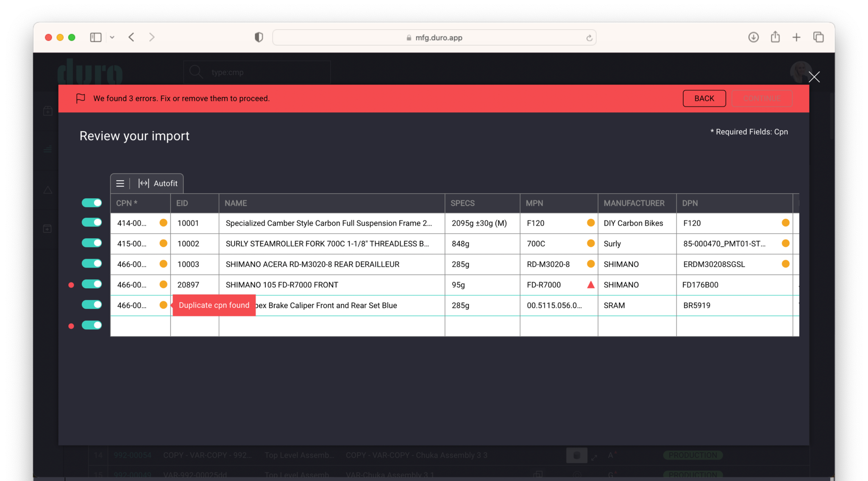Click the flag icon in the error banner
This screenshot has width=868, height=481.
81,98
